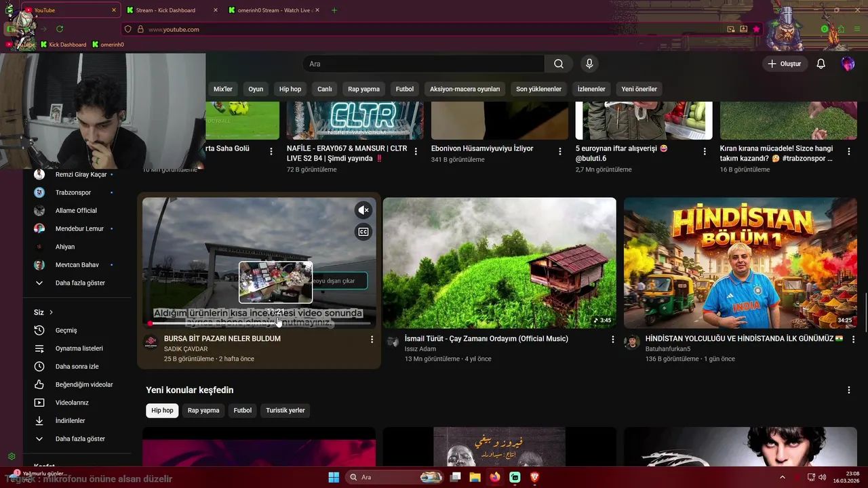Open Kick Dashboard bookmark
This screenshot has width=868, height=488.
coord(64,45)
